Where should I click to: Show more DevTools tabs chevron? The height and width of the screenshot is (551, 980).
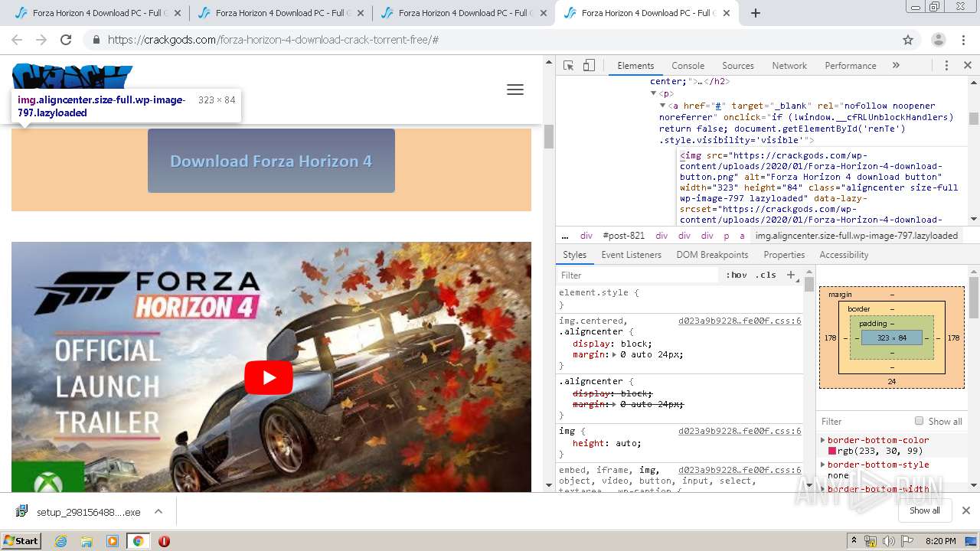click(x=896, y=66)
